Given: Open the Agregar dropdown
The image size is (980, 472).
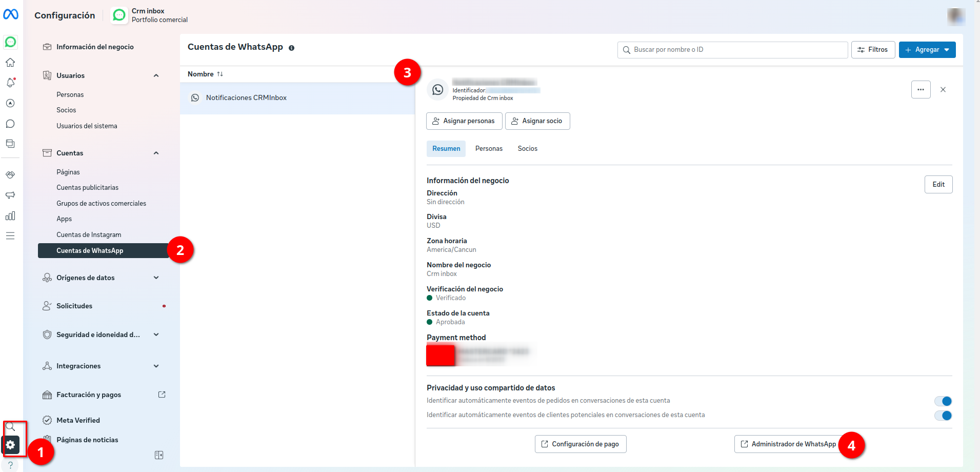Looking at the screenshot, I should (927, 50).
